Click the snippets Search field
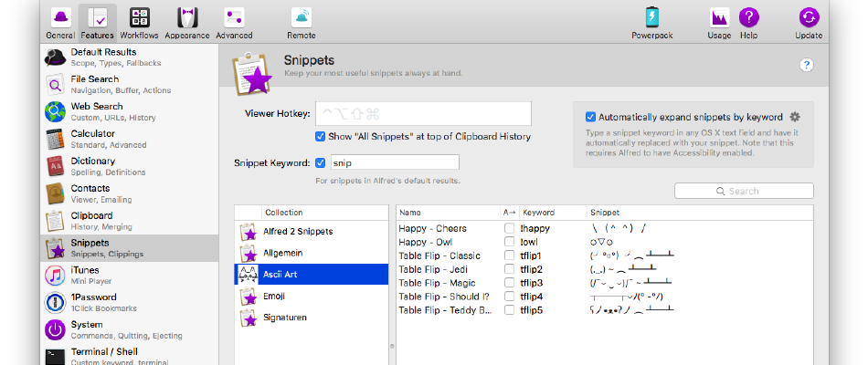This screenshot has width=868, height=365. (744, 191)
